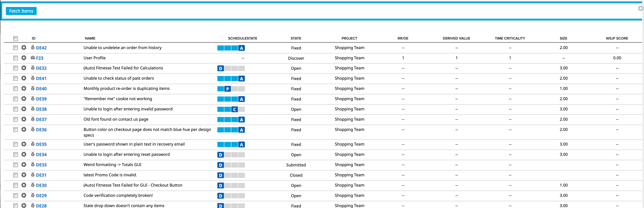Open the gear menu for row DE34
The width and height of the screenshot is (644, 208).
[x=24, y=154]
